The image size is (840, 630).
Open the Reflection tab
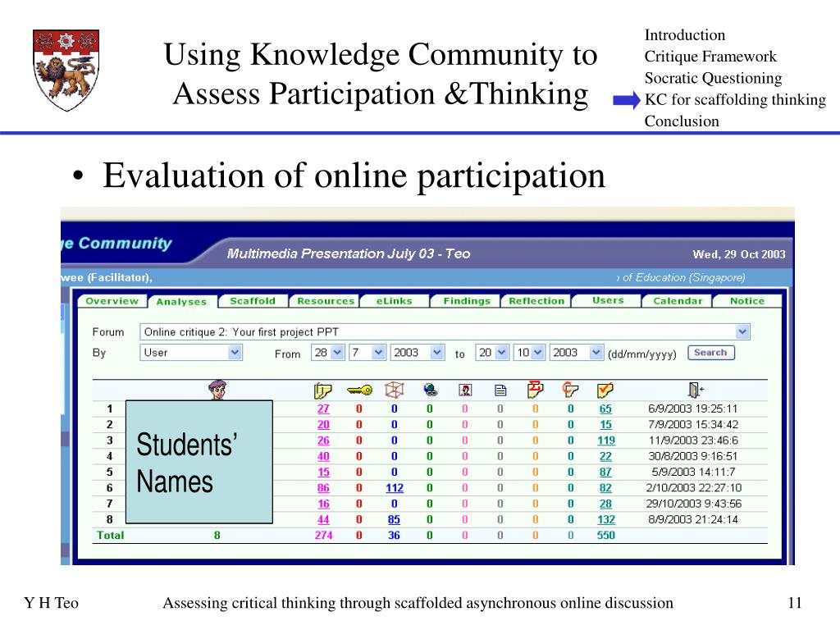(x=536, y=301)
